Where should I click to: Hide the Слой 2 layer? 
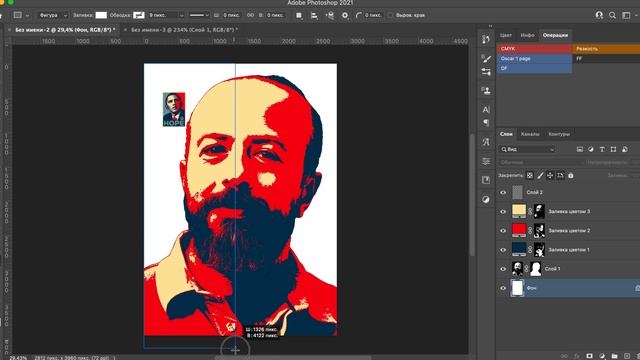coord(503,192)
